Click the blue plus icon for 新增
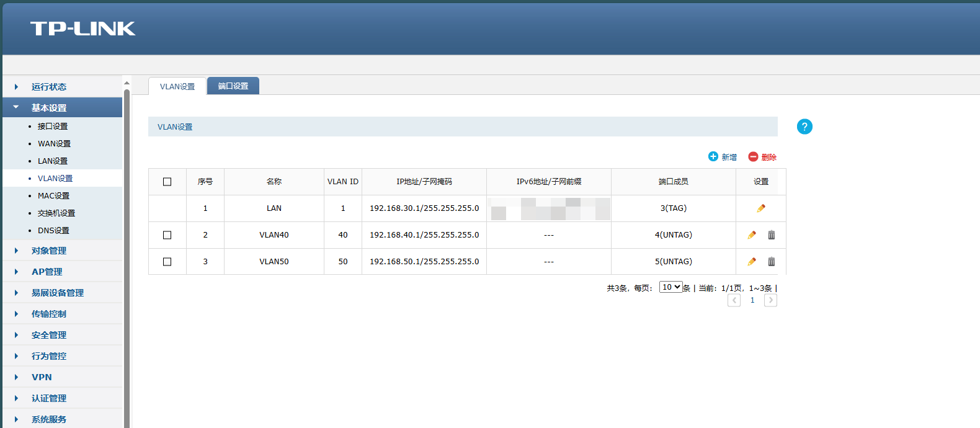The width and height of the screenshot is (980, 428). pyautogui.click(x=713, y=156)
